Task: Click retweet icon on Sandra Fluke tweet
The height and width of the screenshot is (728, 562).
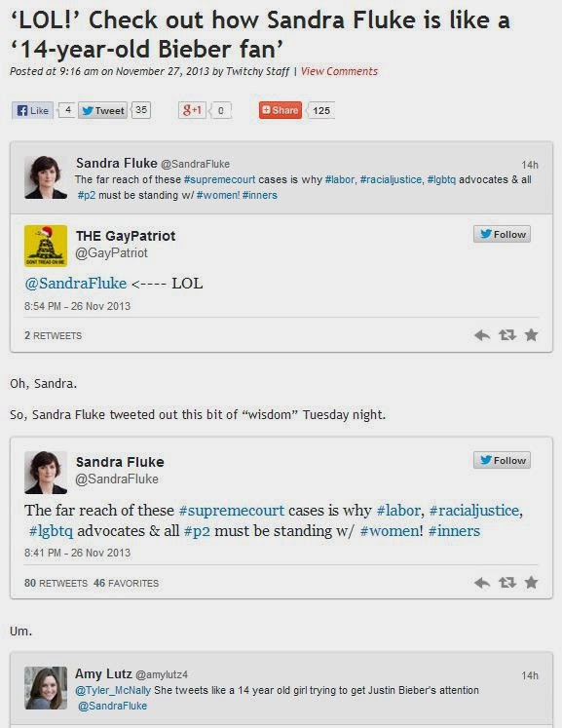Action: coord(507,582)
